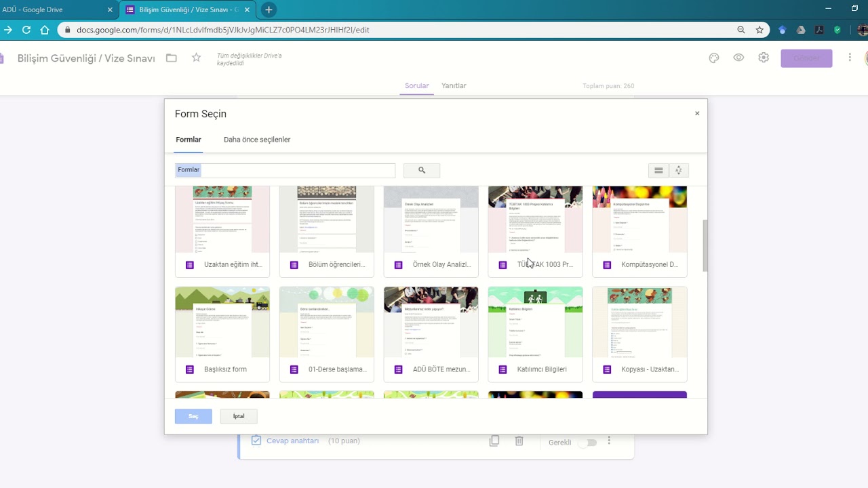Click the dialog's vertical scrollbar
Image resolution: width=868 pixels, height=488 pixels.
[x=705, y=245]
